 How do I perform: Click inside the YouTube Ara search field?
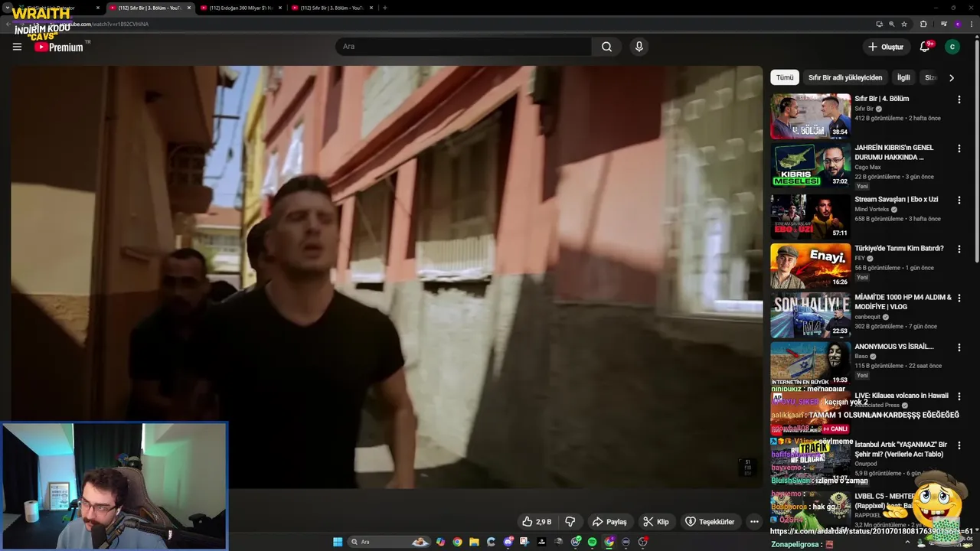click(x=463, y=47)
